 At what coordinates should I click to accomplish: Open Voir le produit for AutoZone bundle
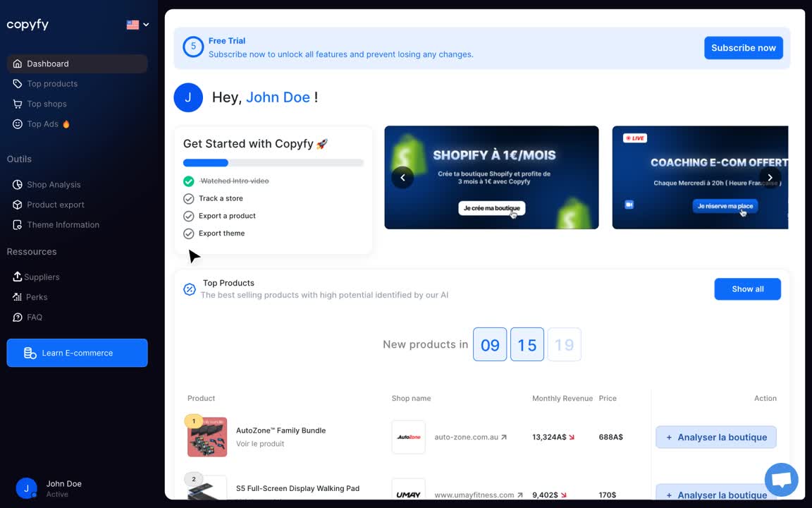click(x=259, y=443)
